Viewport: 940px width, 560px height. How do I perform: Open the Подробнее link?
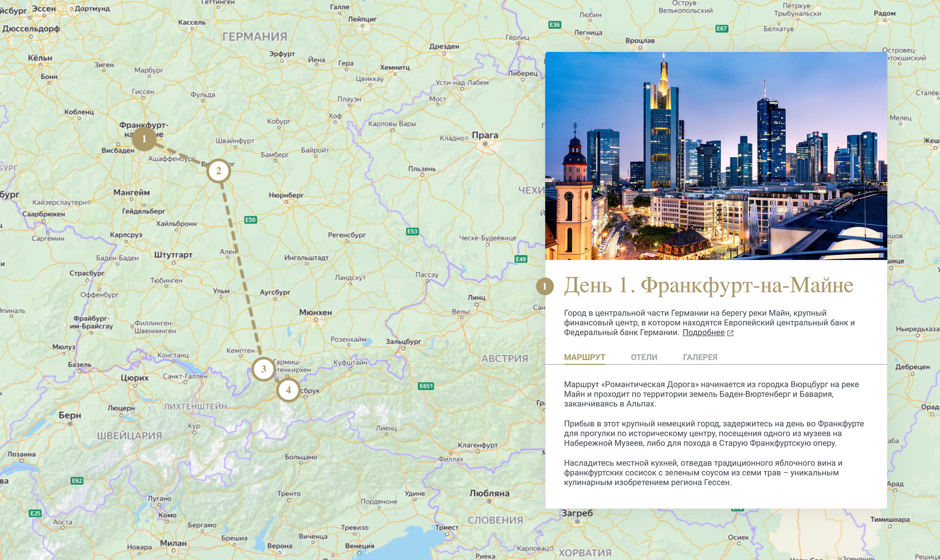(x=703, y=333)
